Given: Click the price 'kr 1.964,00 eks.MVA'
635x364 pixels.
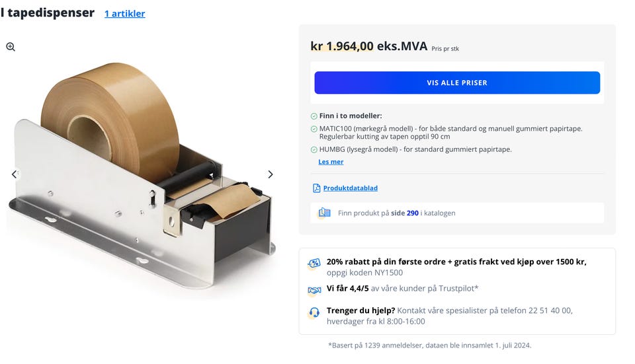Looking at the screenshot, I should [x=368, y=46].
